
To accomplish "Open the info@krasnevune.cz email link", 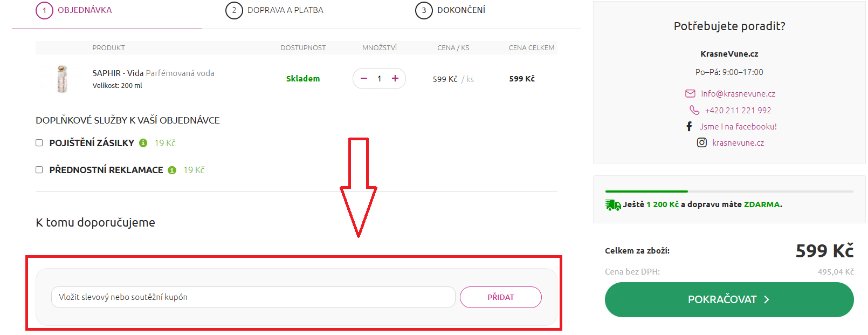I will click(738, 93).
